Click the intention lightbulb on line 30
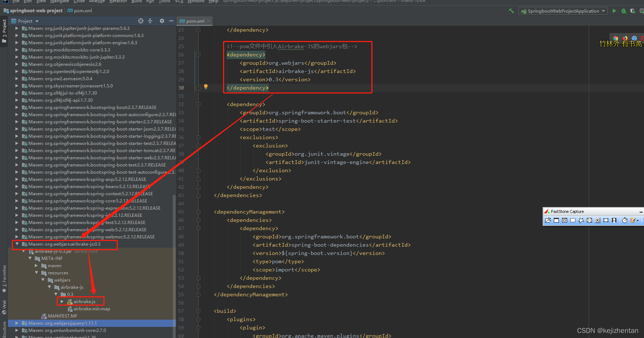This screenshot has width=644, height=338. [x=206, y=87]
